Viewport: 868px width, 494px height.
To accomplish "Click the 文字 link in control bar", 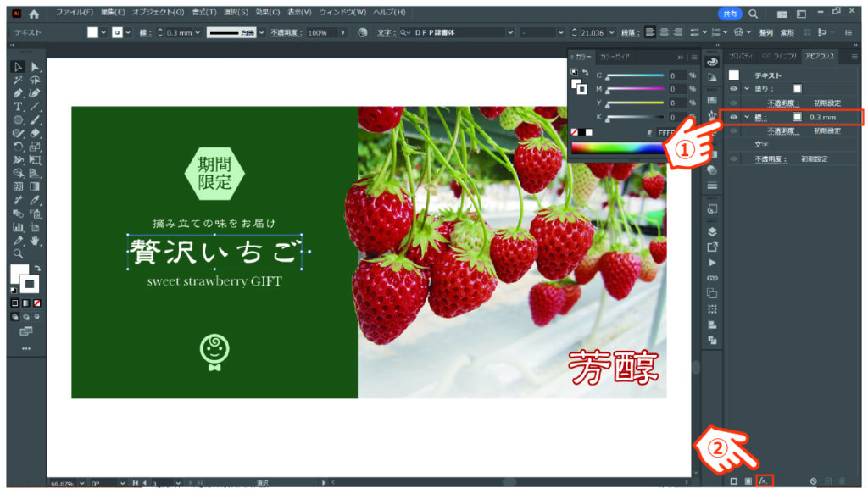I will pyautogui.click(x=387, y=33).
